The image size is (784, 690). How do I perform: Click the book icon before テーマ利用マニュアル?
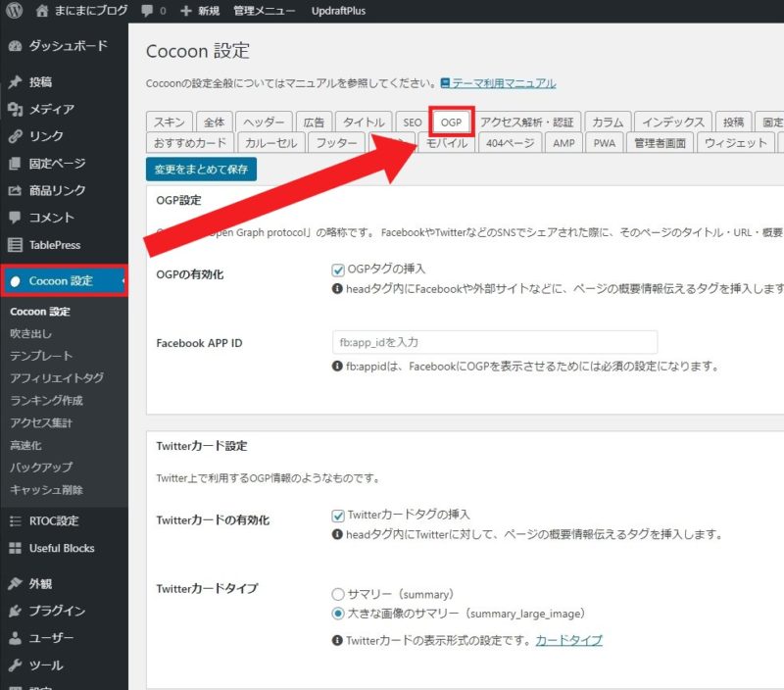pos(445,83)
